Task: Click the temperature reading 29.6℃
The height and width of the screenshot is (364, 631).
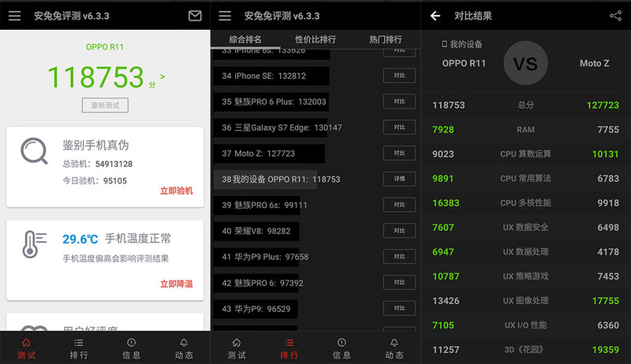Action: tap(80, 239)
